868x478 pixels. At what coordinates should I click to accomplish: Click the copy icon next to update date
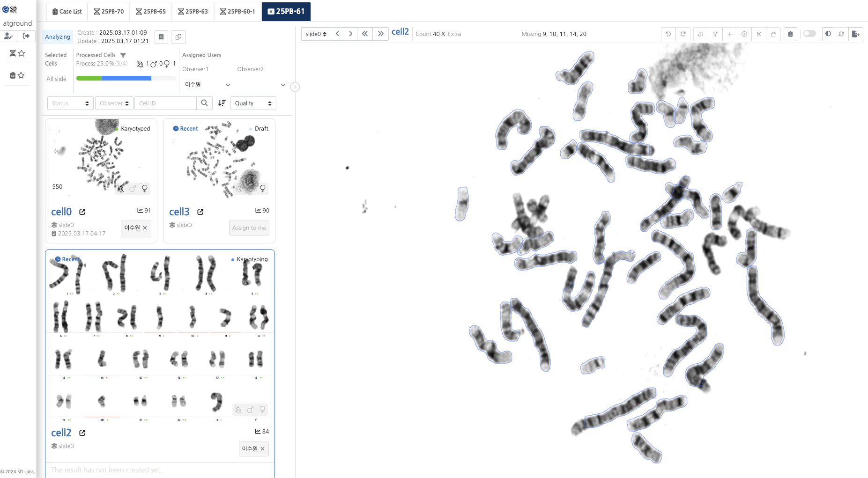pyautogui.click(x=178, y=37)
